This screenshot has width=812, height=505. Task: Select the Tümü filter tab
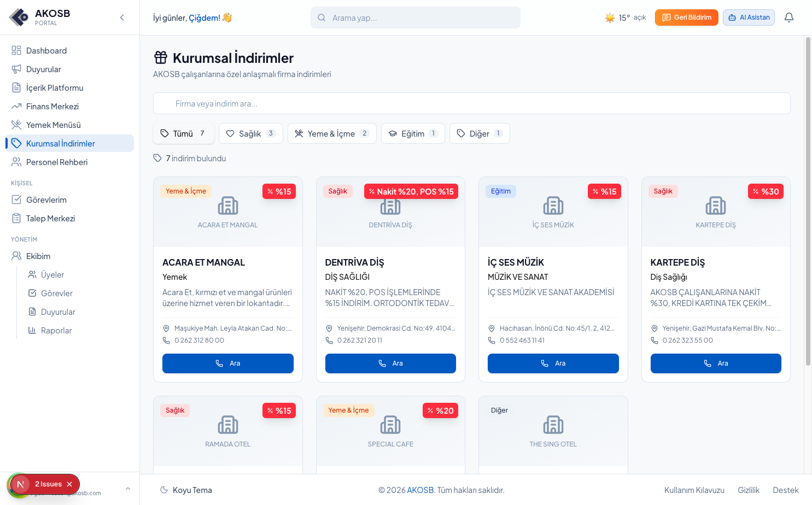(x=184, y=133)
